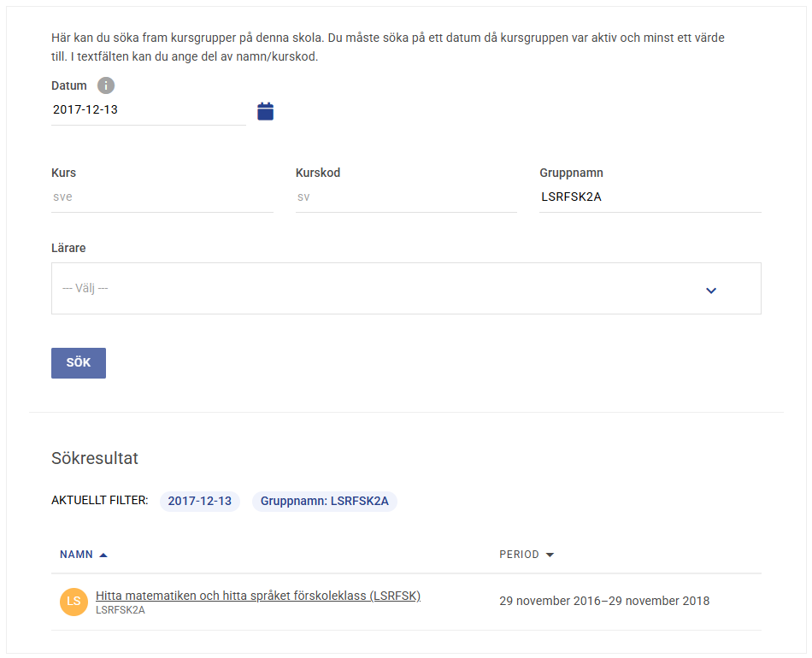This screenshot has height=658, width=812.
Task: Sort results by NAMN ascending arrow
Action: pos(103,555)
